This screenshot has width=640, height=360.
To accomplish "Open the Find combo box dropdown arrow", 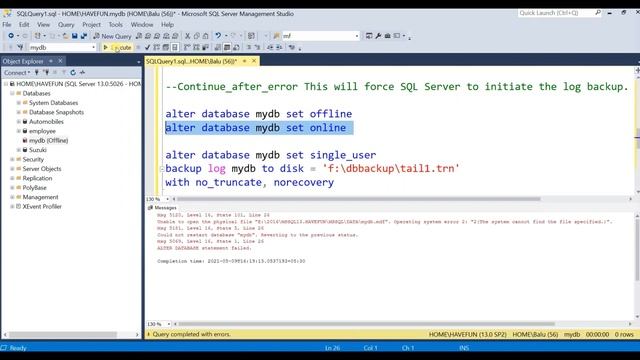I will pos(357,36).
